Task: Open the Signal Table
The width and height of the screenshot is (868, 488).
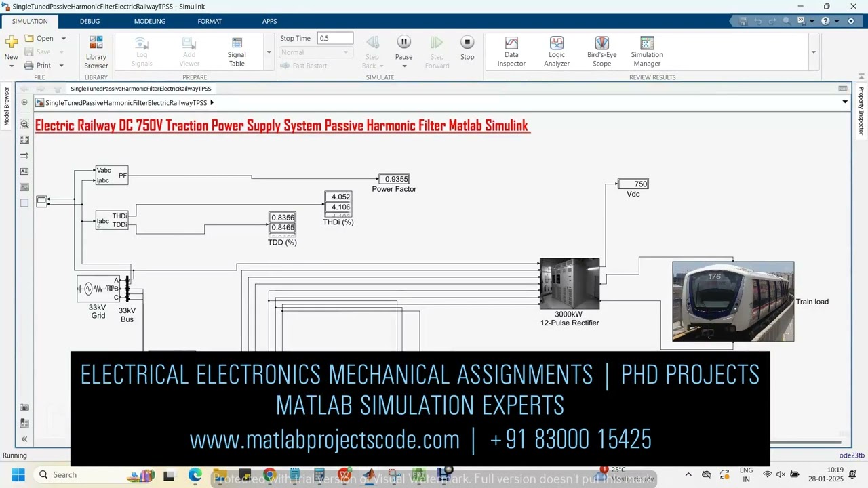Action: (x=237, y=53)
